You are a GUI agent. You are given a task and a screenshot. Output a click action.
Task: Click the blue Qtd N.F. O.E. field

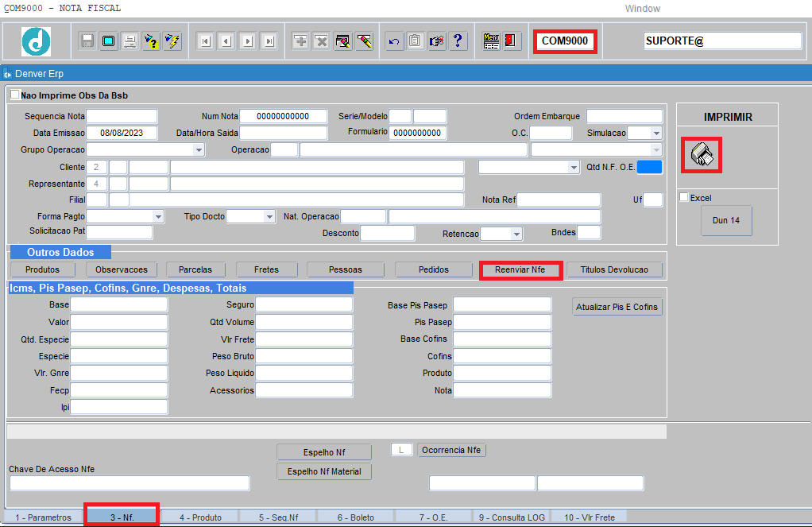click(649, 167)
